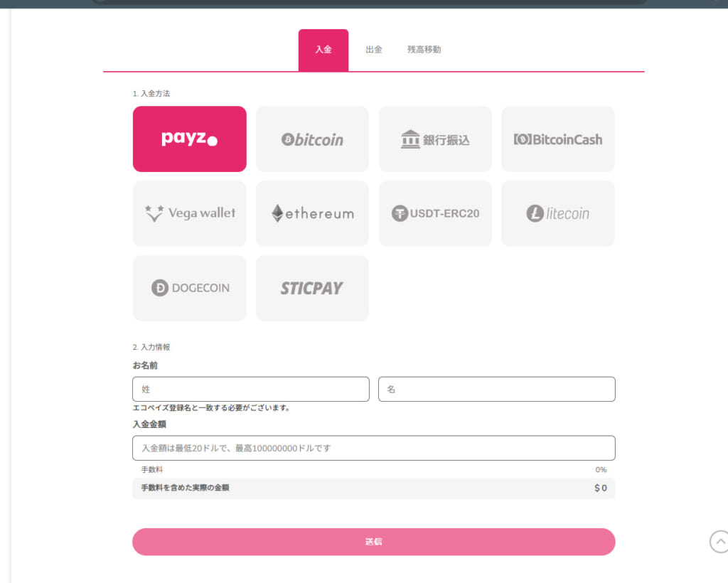Viewport: 728px width, 583px height.
Task: Choose the ethereum payment option
Action: pos(313,213)
